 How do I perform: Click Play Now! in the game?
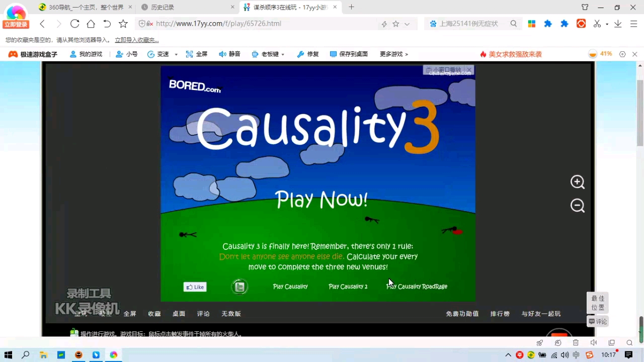click(321, 200)
